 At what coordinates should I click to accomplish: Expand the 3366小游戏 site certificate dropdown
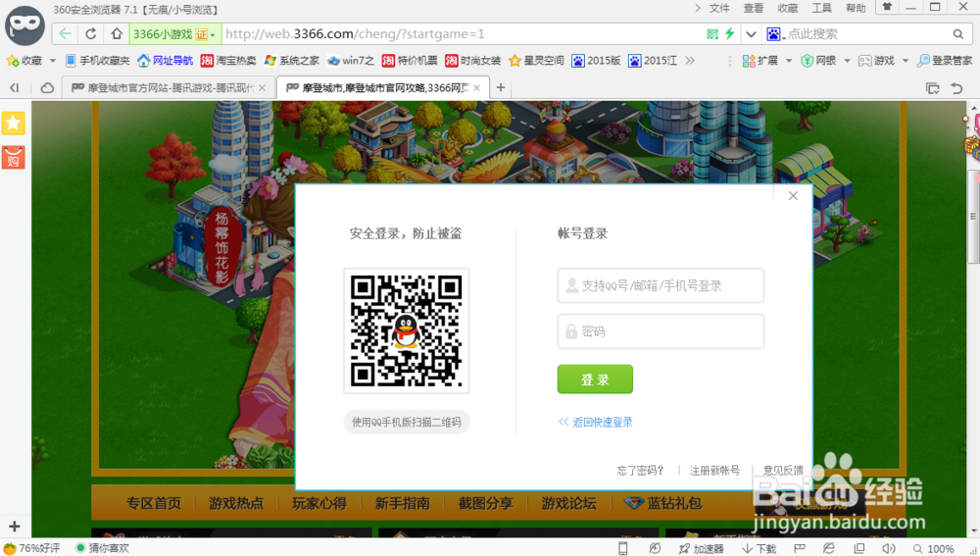point(213,34)
